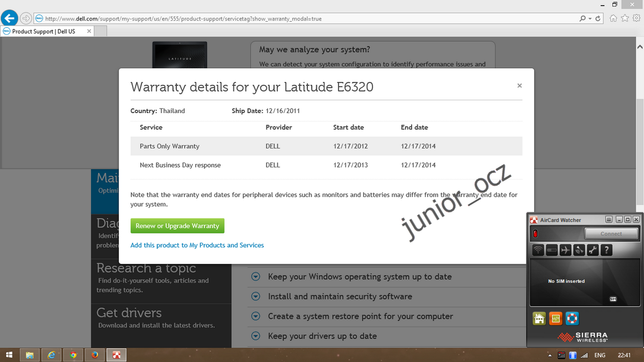
Task: Open Internet Explorer from the taskbar
Action: (x=52, y=355)
